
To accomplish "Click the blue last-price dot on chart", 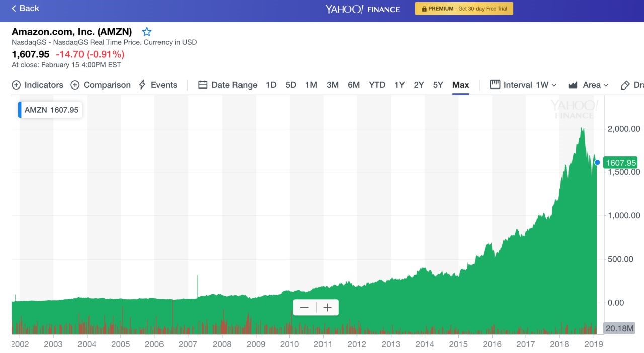I will pyautogui.click(x=597, y=162).
